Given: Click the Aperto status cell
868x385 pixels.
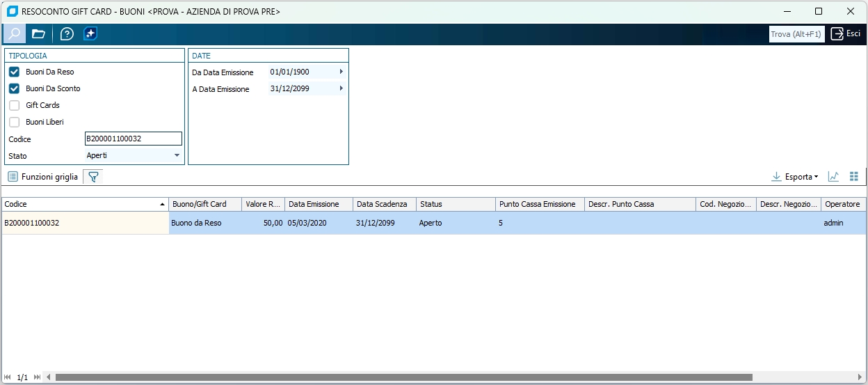Looking at the screenshot, I should coord(456,223).
